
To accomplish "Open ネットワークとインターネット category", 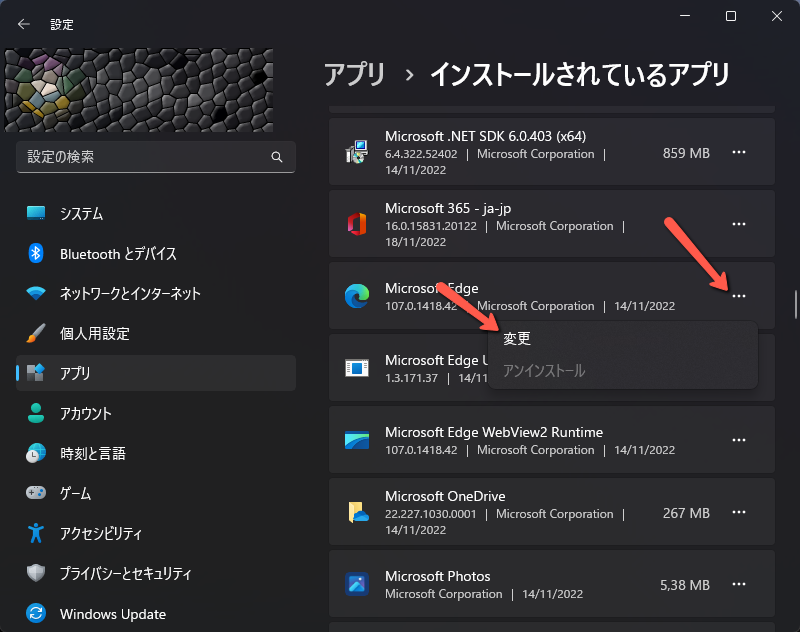I will [156, 293].
